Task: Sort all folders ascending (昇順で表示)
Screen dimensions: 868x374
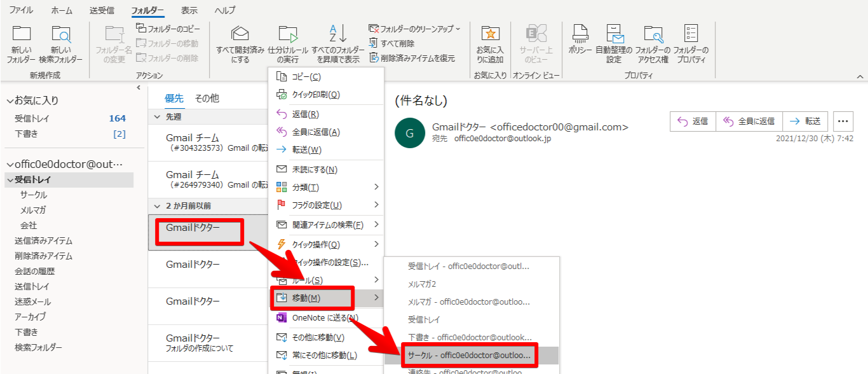Action: (338, 45)
